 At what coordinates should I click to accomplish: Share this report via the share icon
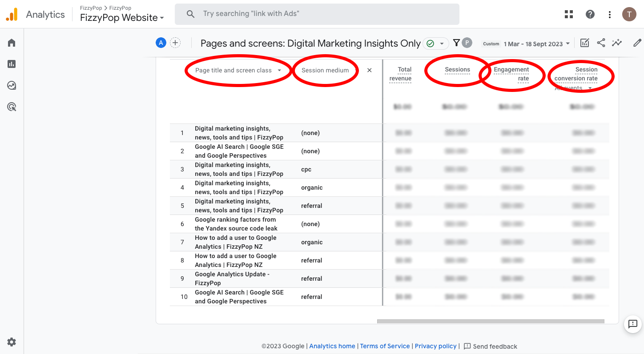(x=601, y=43)
